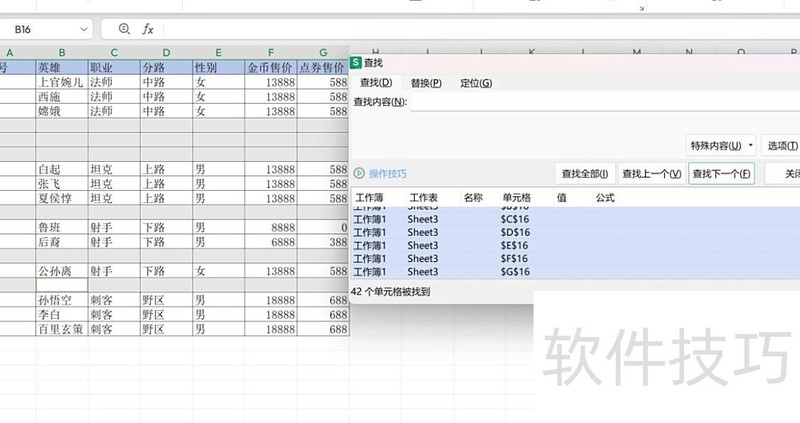Switch to the 定位(G) tab
Image resolution: width=800 pixels, height=423 pixels.
(x=476, y=83)
